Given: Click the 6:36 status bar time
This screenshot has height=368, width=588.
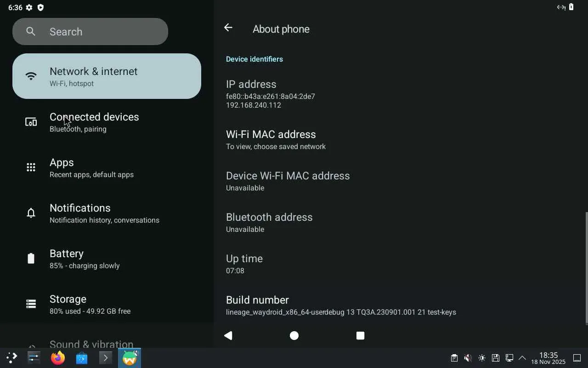Looking at the screenshot, I should pyautogui.click(x=15, y=7).
